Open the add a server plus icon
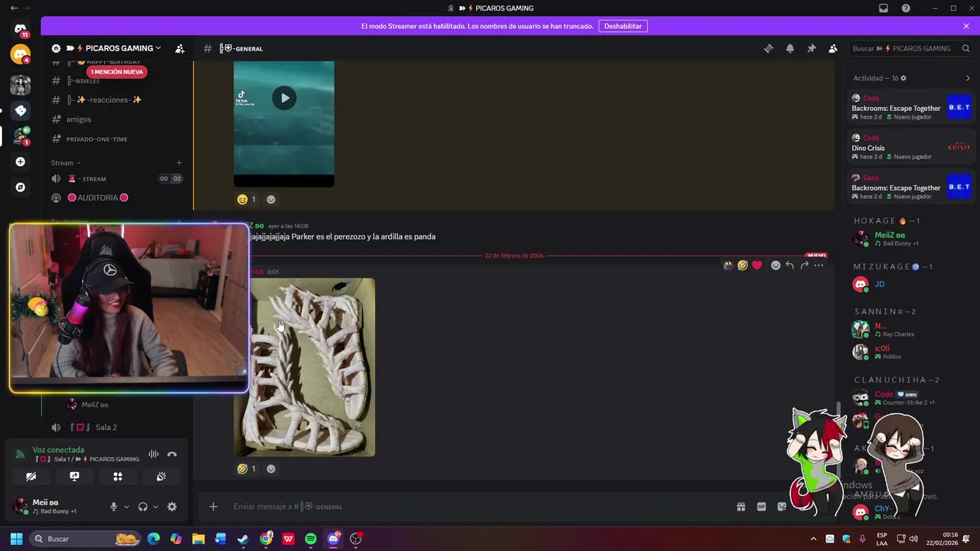 pos(20,161)
